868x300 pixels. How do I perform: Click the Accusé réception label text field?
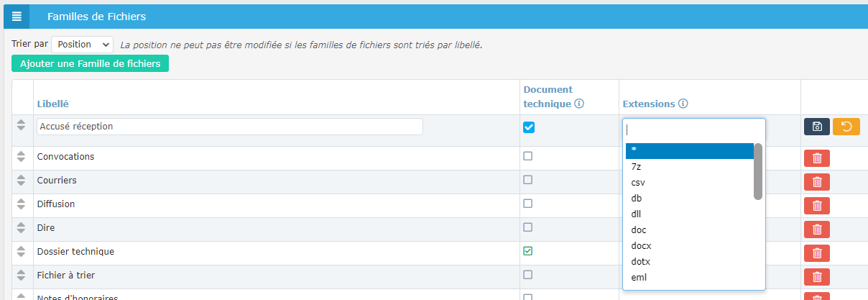(x=229, y=127)
